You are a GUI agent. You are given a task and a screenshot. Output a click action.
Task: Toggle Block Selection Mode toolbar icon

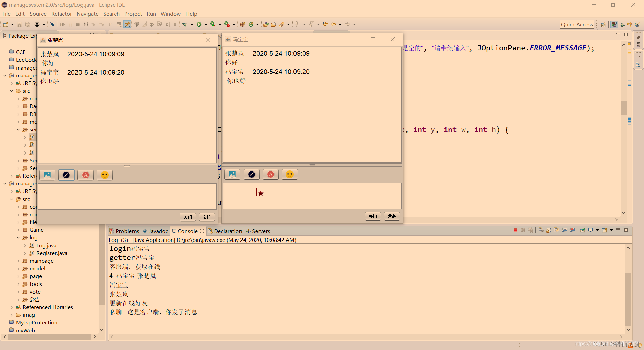point(167,24)
